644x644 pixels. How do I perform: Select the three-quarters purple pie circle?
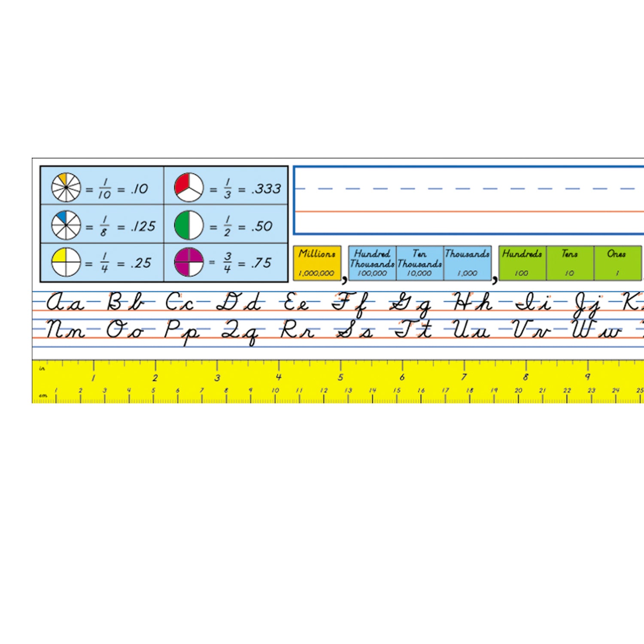(189, 262)
